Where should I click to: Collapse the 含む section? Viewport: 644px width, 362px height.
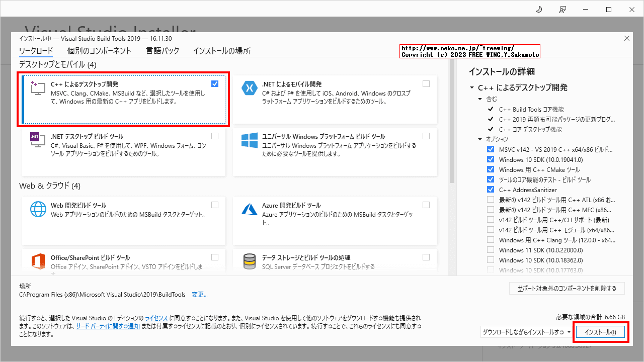click(480, 99)
